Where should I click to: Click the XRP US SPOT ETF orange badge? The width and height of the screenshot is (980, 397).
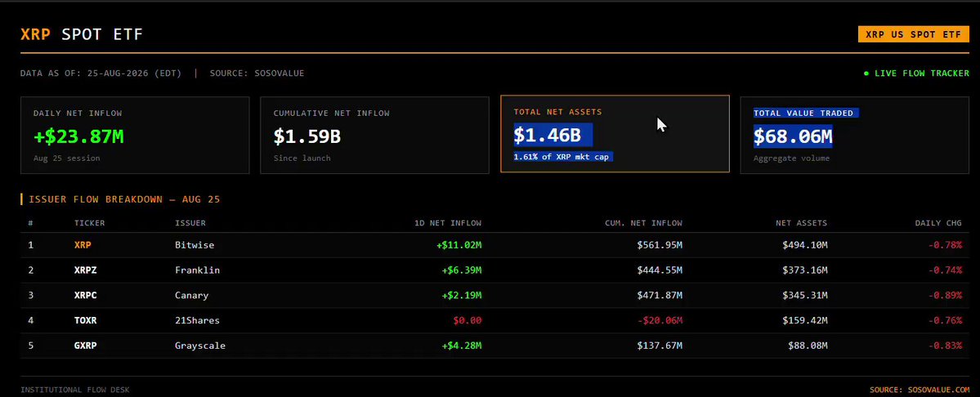[x=914, y=34]
